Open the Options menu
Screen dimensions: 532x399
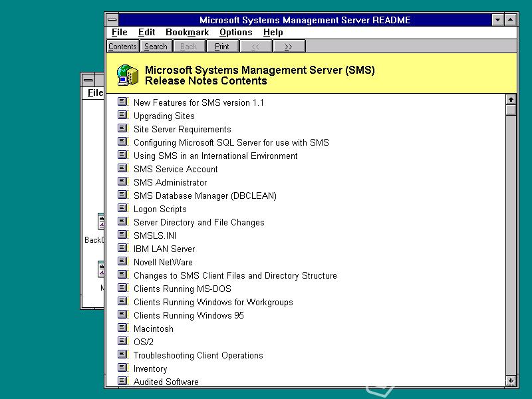click(236, 32)
